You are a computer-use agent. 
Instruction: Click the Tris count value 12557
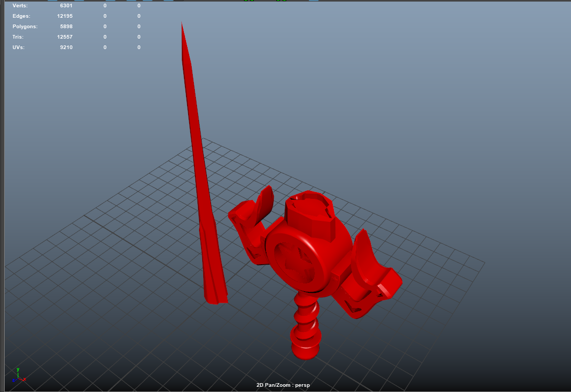[65, 37]
